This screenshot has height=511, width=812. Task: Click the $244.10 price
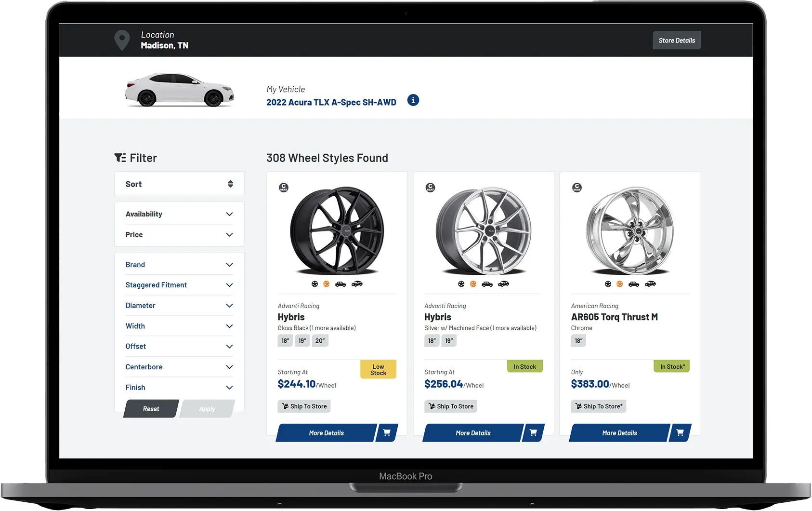(297, 384)
